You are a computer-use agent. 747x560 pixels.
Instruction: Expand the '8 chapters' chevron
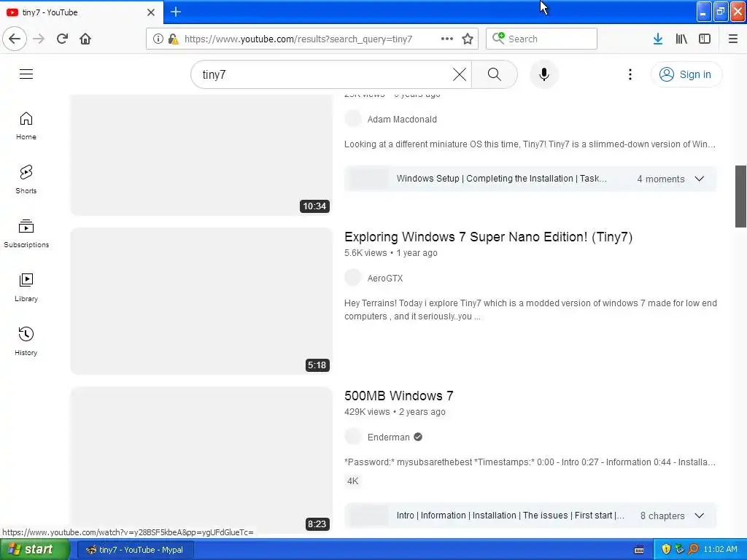click(699, 516)
